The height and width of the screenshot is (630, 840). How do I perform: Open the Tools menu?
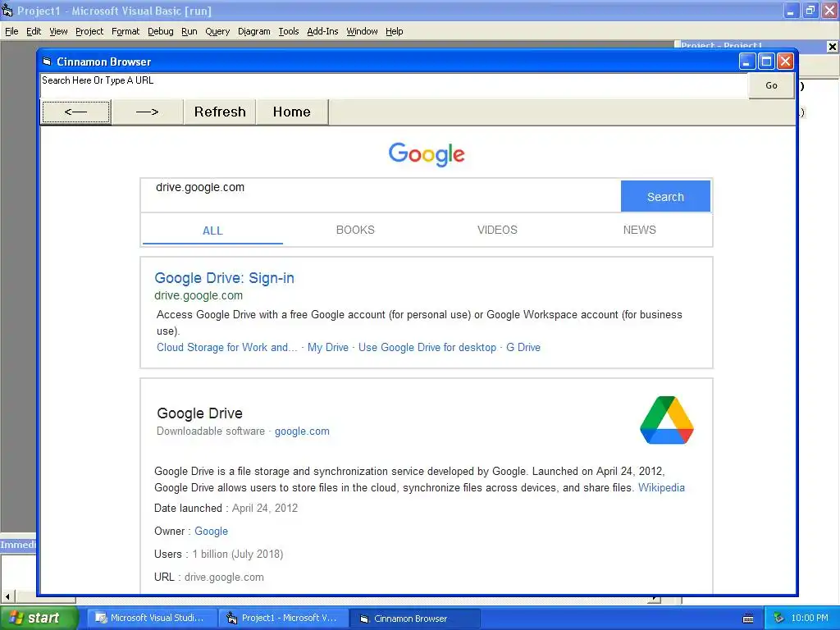coord(288,32)
